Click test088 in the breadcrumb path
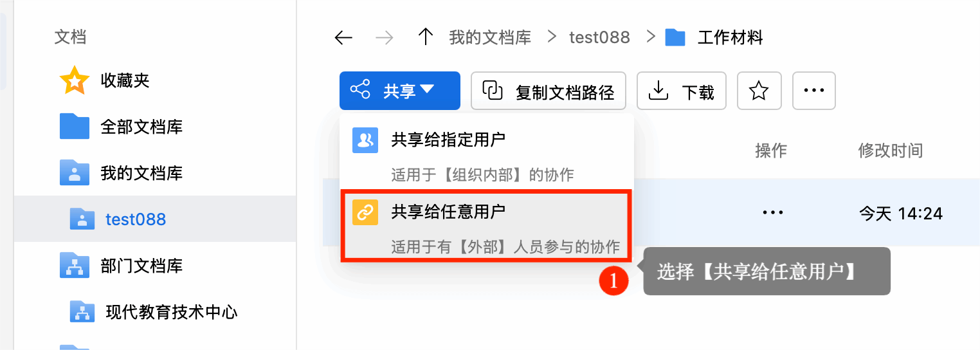Viewport: 980px width, 350px height. pyautogui.click(x=599, y=37)
